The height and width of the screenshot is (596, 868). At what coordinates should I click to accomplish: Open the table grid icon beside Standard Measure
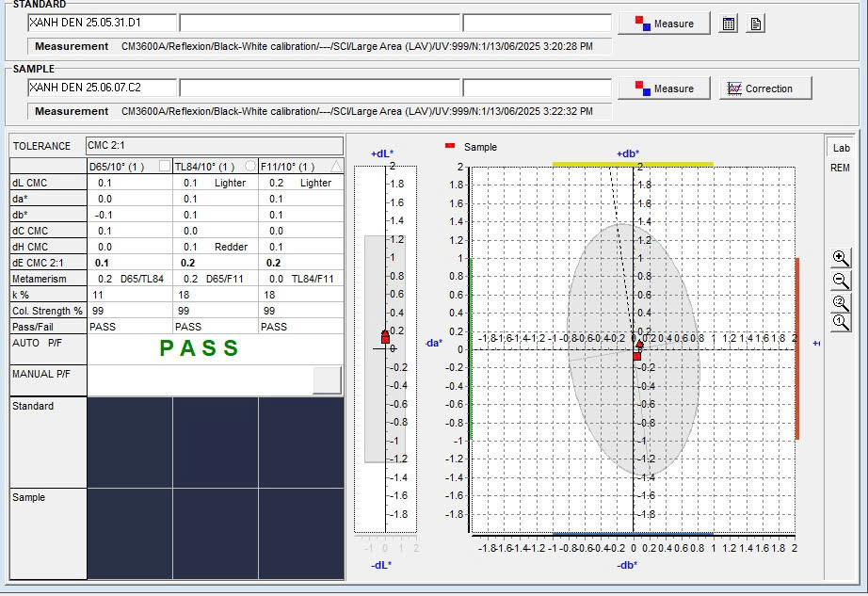(x=728, y=24)
